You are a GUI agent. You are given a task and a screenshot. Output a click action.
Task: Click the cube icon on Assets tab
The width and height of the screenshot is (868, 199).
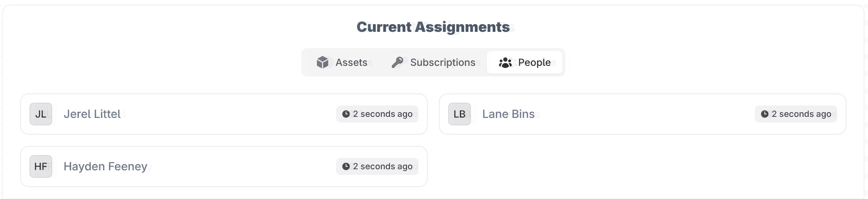point(322,62)
